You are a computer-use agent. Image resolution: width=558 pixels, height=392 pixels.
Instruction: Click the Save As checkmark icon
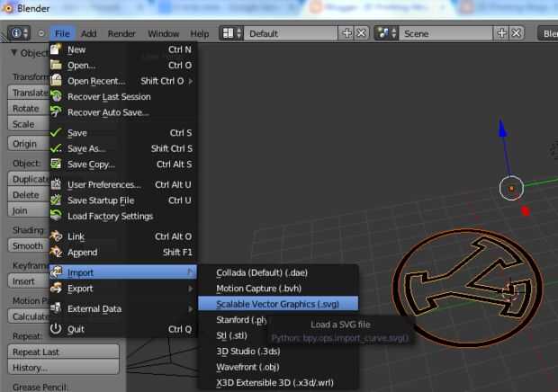point(56,147)
